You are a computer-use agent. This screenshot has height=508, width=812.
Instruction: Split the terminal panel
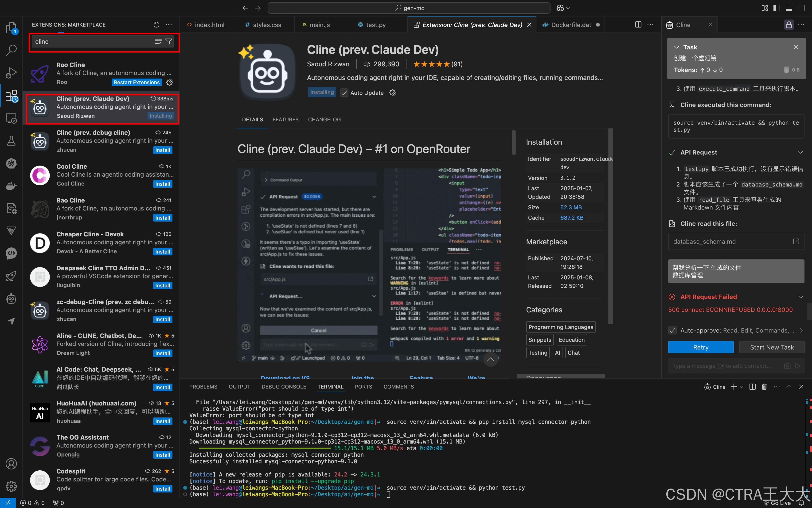[x=752, y=387]
